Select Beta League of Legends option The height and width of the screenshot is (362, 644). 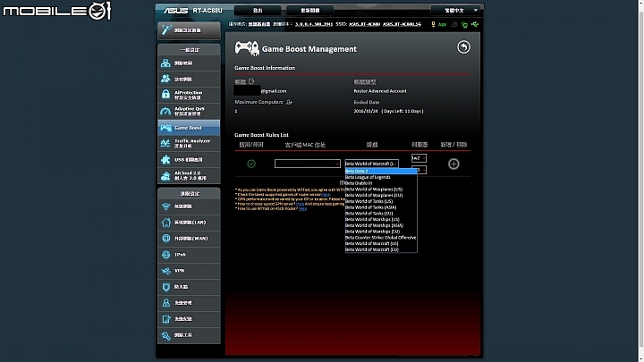[381, 177]
